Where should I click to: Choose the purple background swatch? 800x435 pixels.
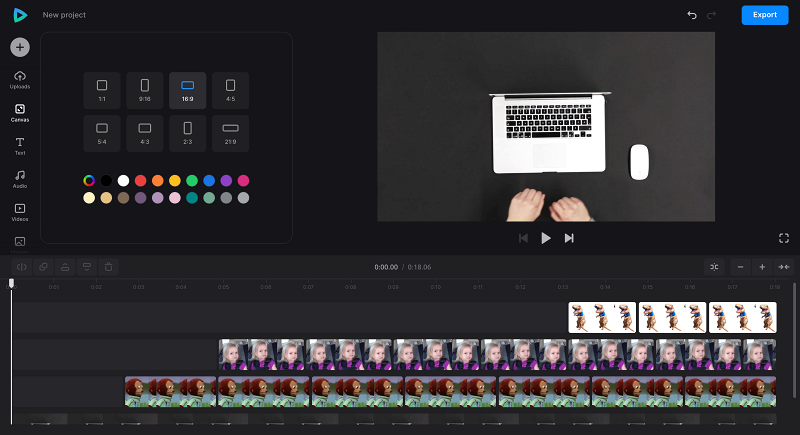click(226, 181)
